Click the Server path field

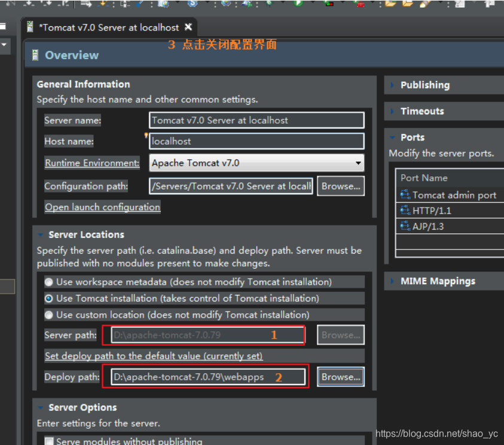pyautogui.click(x=207, y=335)
